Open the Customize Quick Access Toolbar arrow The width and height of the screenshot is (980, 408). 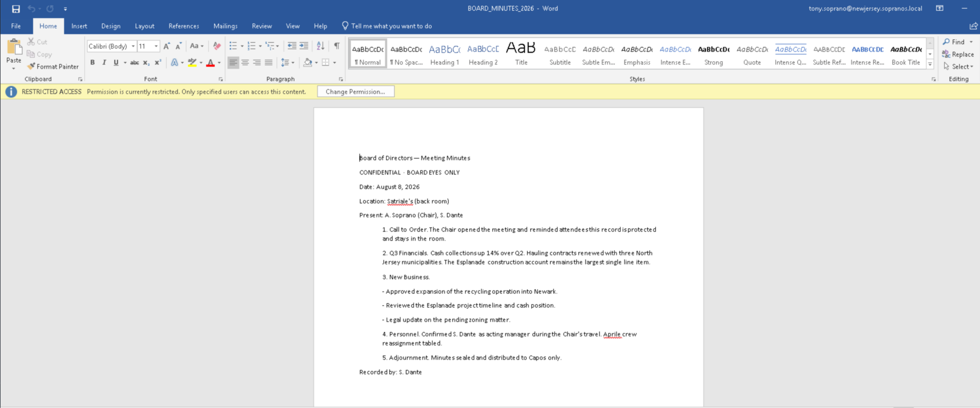point(65,9)
